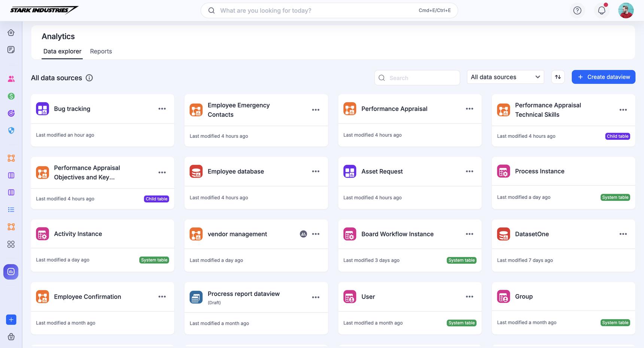
Task: Click the info icon beside All data sources
Action: point(89,78)
